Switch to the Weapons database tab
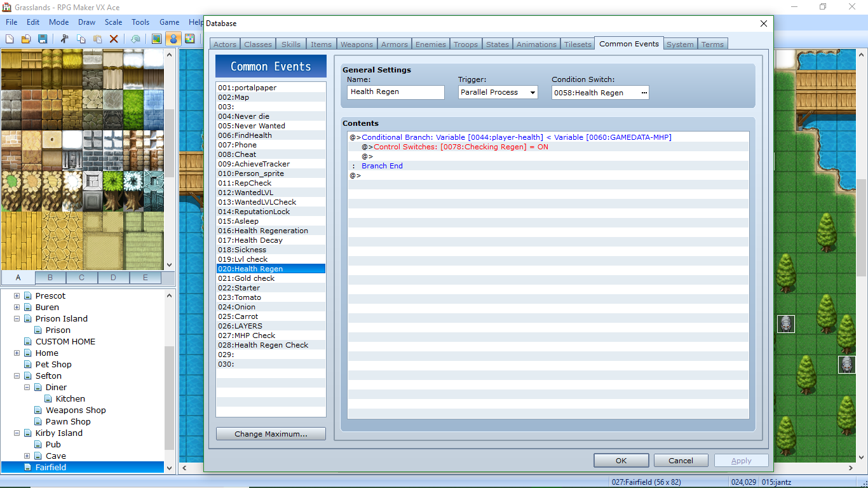Image resolution: width=868 pixels, height=488 pixels. click(x=356, y=44)
